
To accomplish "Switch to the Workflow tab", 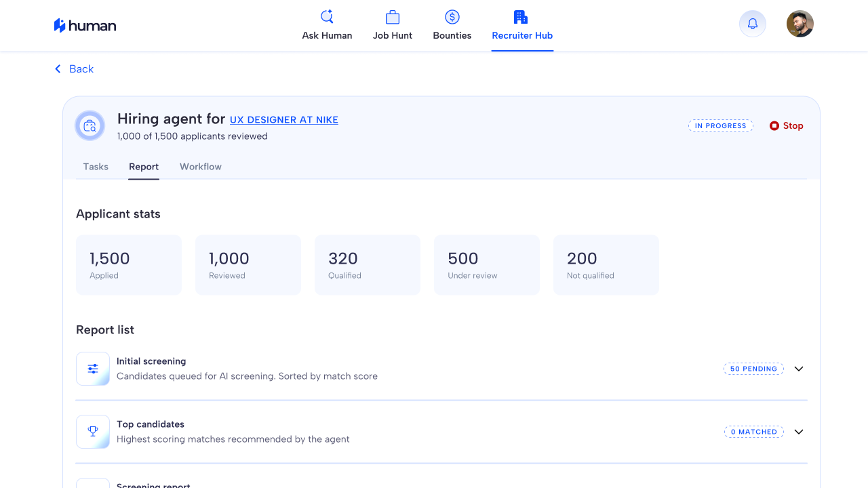I will pos(201,167).
